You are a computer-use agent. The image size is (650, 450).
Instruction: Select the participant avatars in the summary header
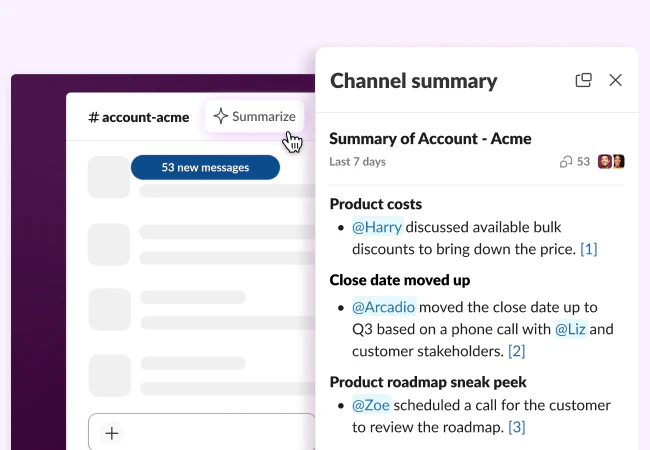point(611,161)
